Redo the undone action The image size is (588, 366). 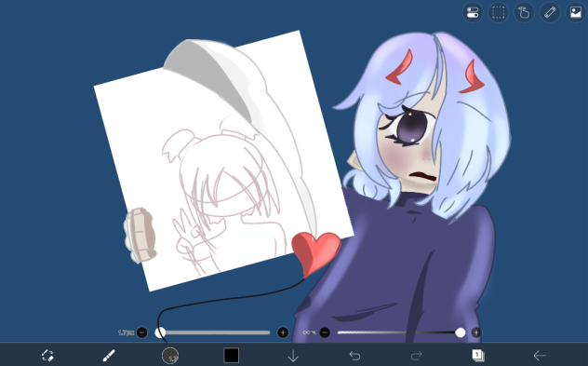(x=416, y=355)
